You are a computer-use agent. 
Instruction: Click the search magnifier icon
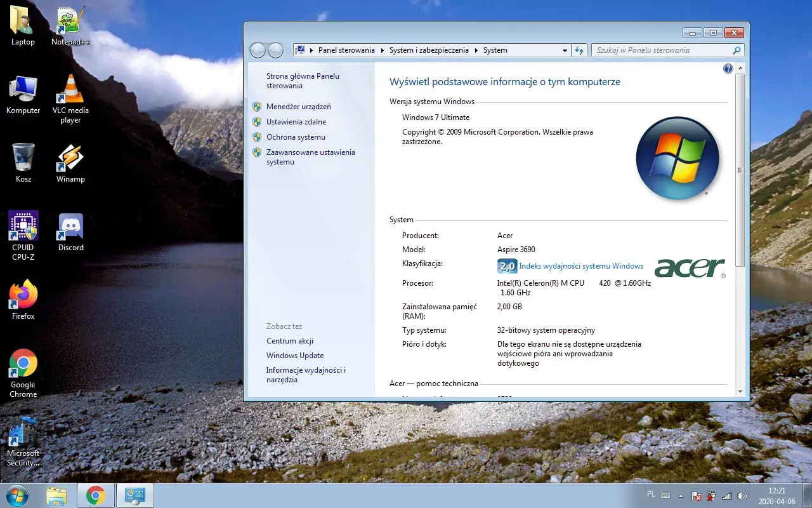point(737,50)
